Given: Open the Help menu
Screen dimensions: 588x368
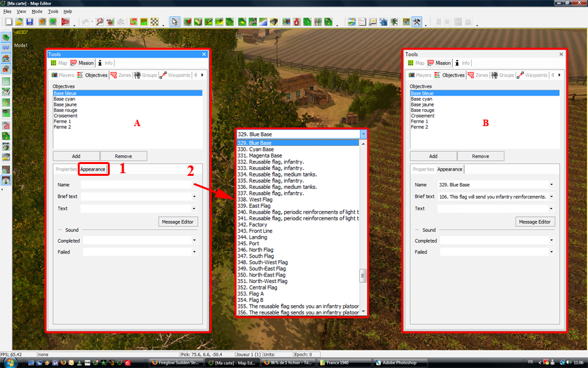Looking at the screenshot, I should click(x=67, y=12).
